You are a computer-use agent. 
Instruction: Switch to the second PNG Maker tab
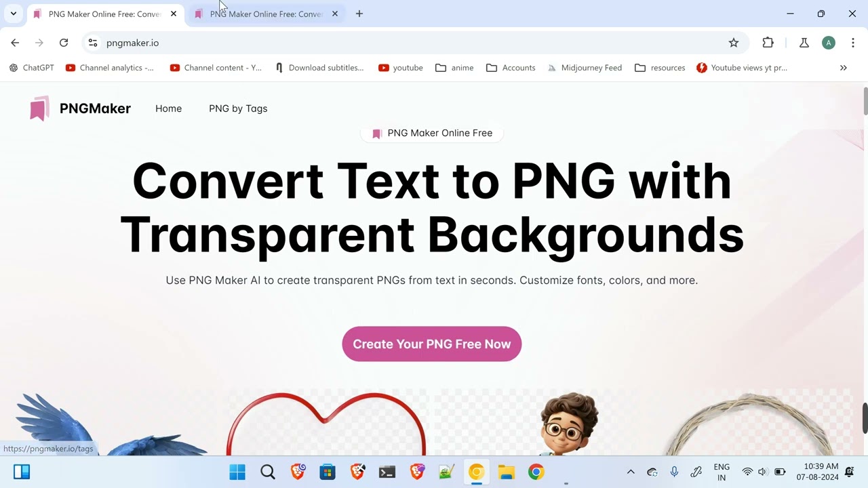264,14
